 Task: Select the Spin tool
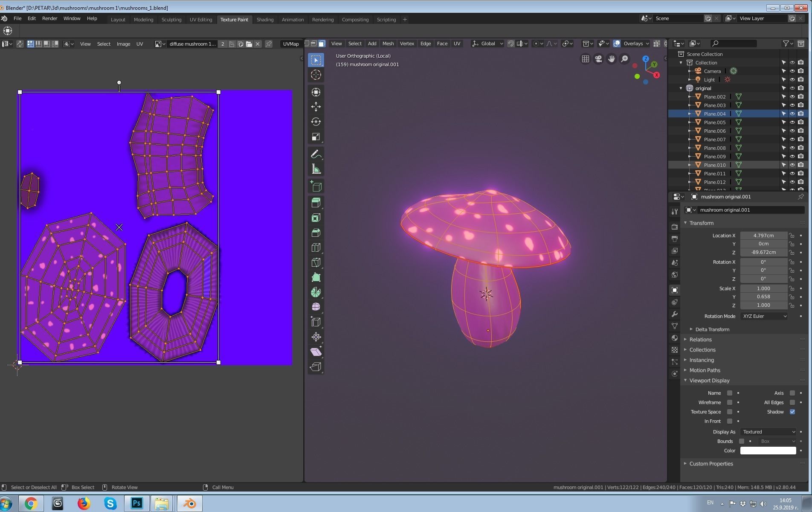click(316, 292)
